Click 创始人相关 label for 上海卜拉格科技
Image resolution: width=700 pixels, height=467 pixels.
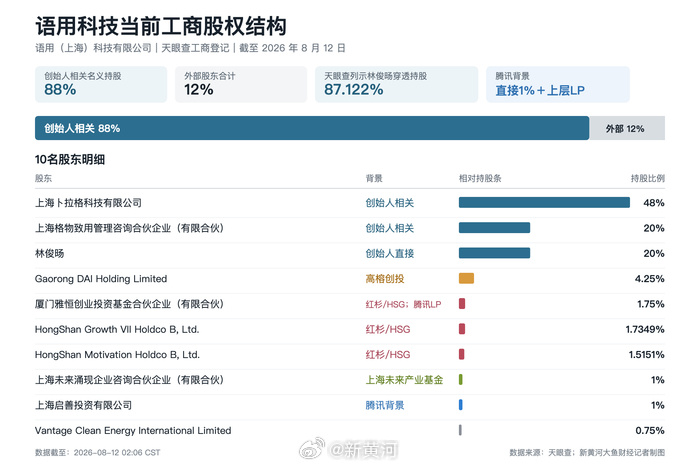[390, 203]
